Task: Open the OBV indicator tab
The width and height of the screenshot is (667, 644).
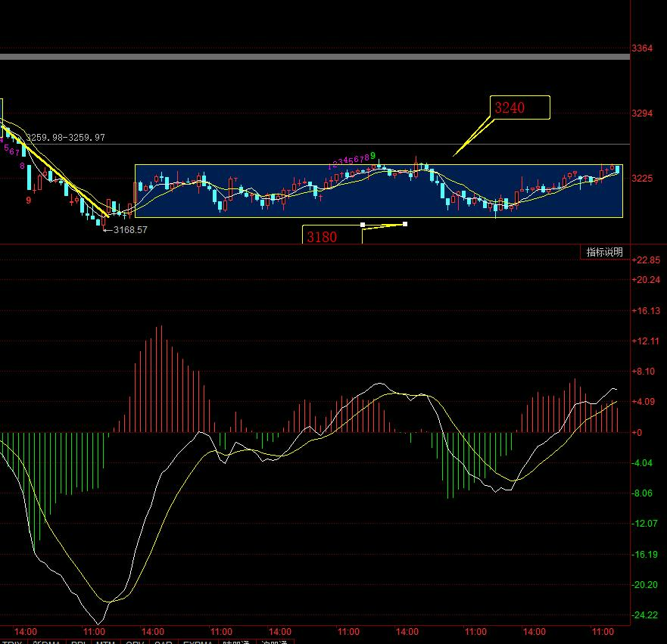Action: pyautogui.click(x=133, y=642)
